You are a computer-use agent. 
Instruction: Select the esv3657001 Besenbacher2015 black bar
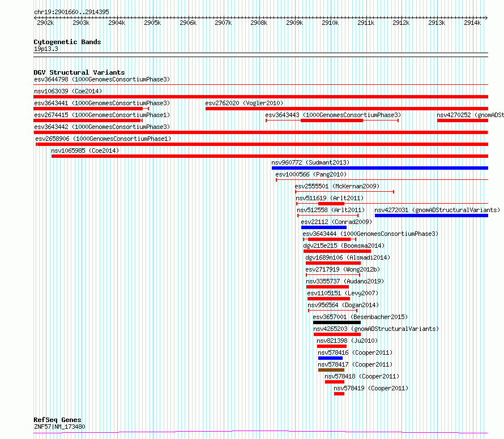(x=337, y=322)
